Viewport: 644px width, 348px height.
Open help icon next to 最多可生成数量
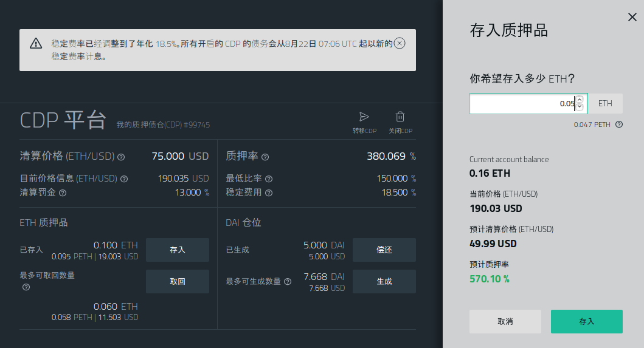288,282
